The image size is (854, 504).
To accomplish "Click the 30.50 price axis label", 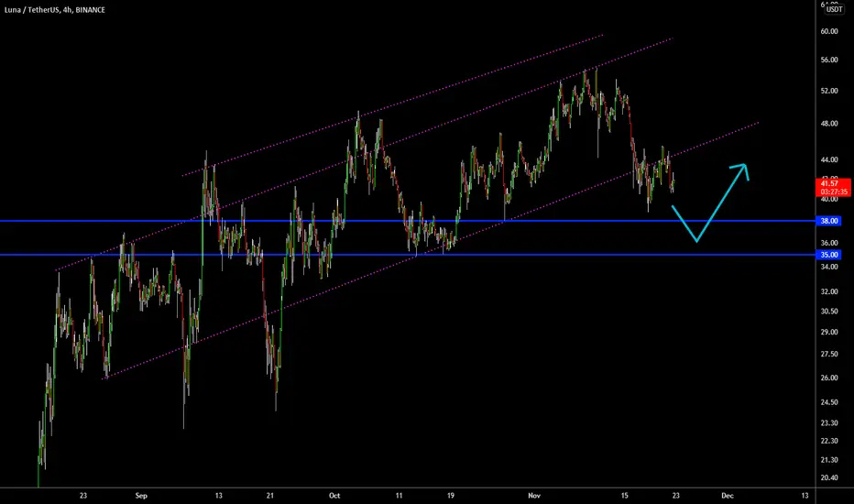I will 829,312.
